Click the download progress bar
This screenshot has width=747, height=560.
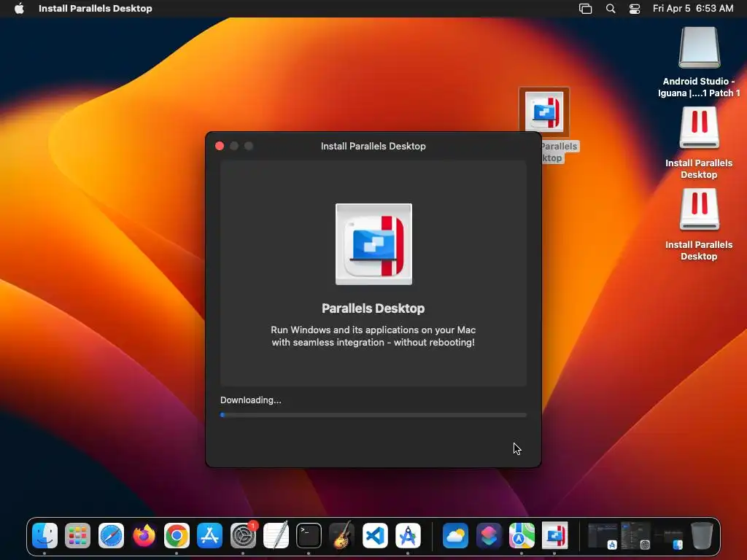click(373, 415)
